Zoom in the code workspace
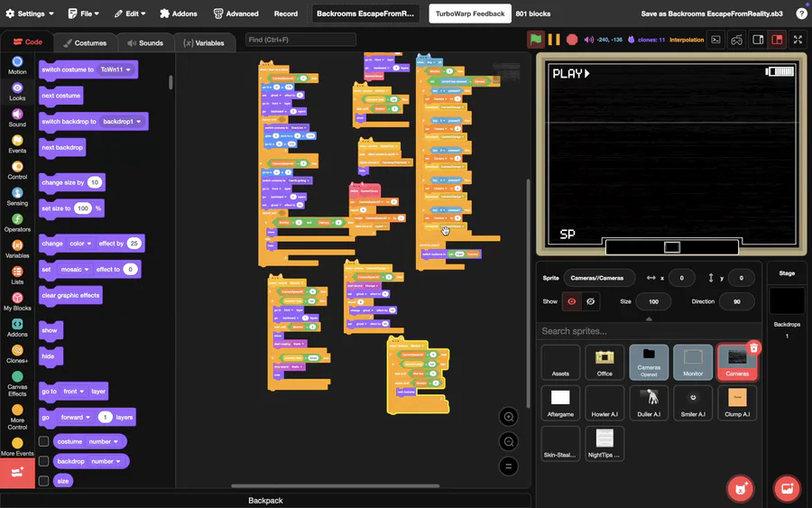 pos(509,417)
